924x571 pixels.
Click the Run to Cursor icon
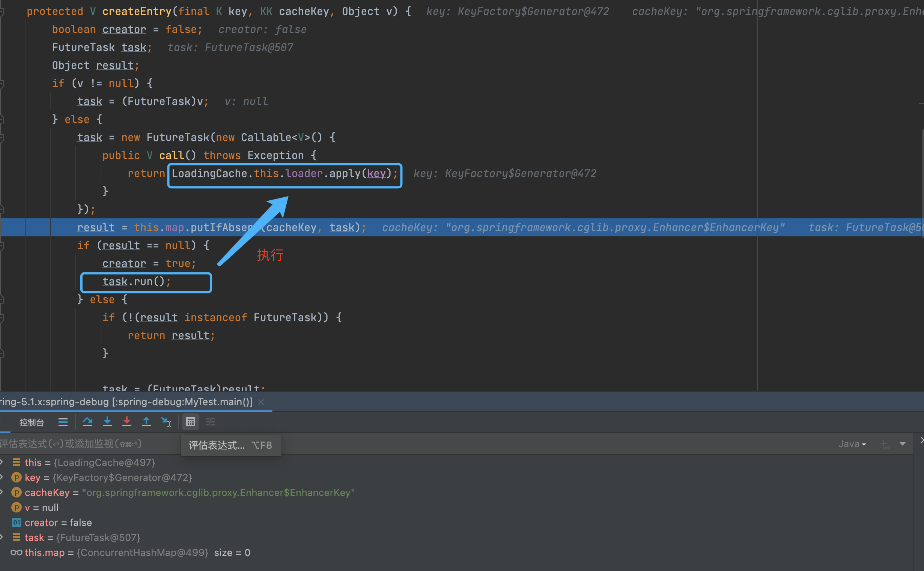166,421
